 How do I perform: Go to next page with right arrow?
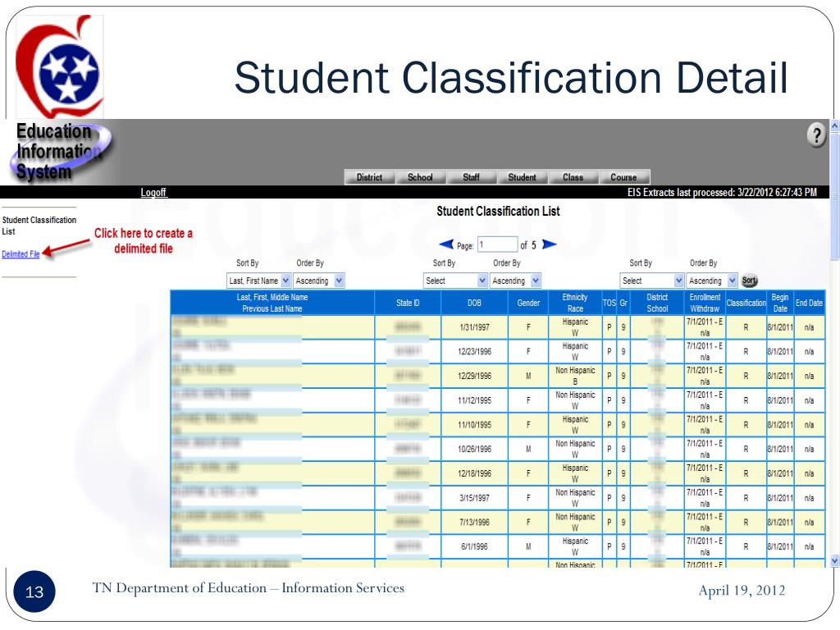tap(549, 244)
